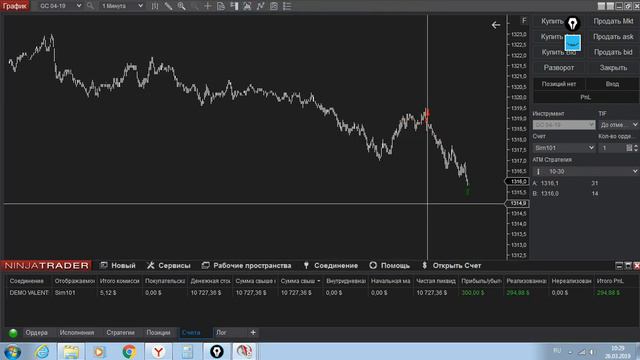The width and height of the screenshot is (640, 360).
Task: Open the data box icon
Action: tap(221, 6)
